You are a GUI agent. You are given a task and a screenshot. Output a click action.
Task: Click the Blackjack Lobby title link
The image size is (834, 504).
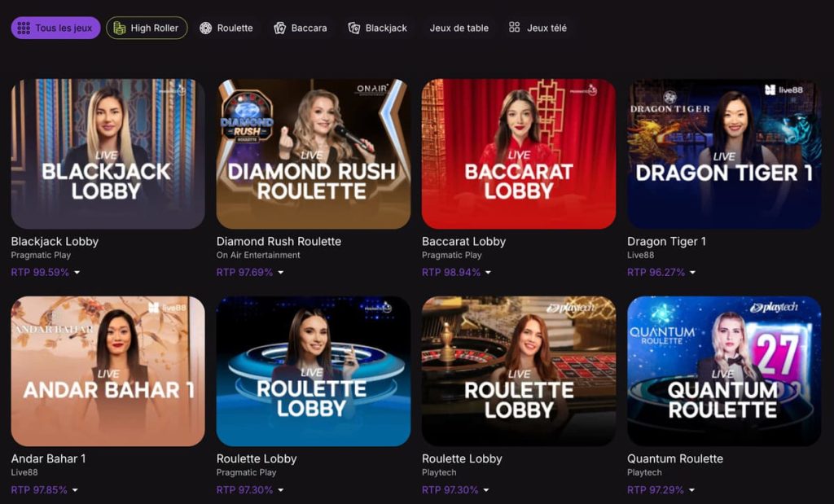coord(55,241)
